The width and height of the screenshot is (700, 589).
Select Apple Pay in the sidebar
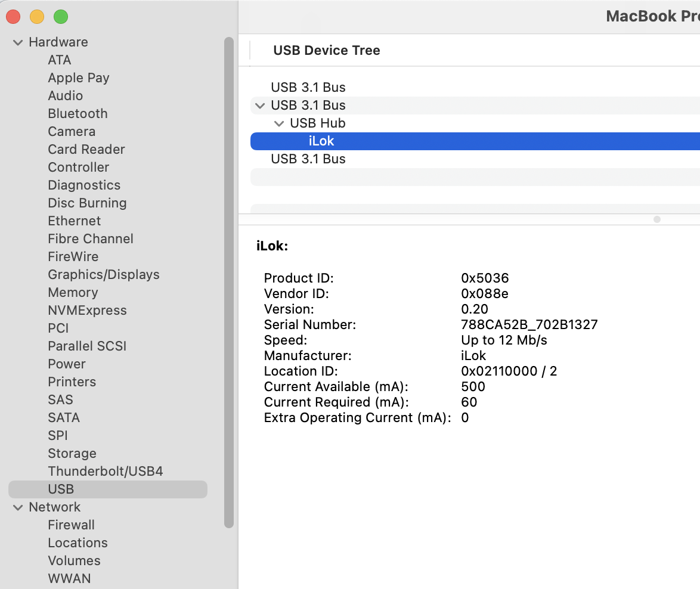[79, 77]
